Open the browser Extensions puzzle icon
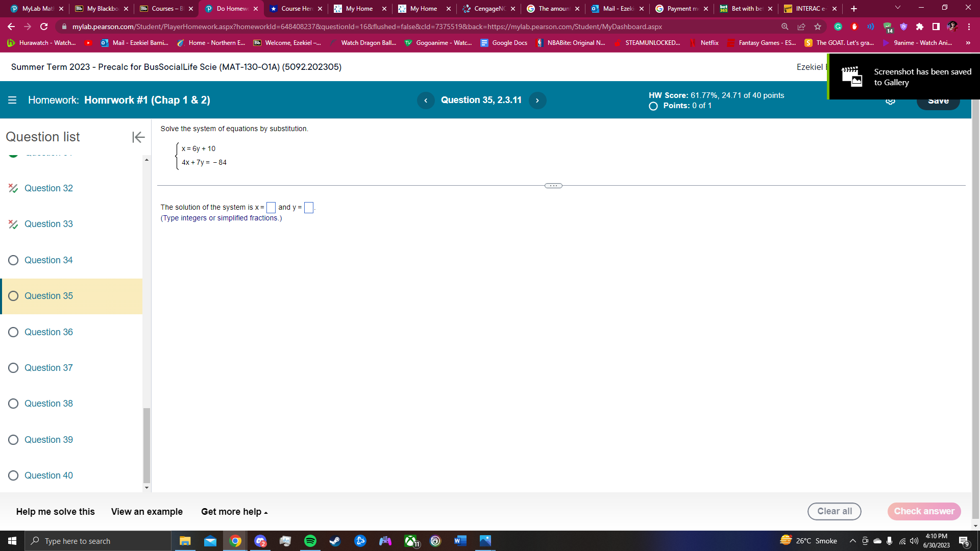Screen dimensions: 980x551 pyautogui.click(x=920, y=27)
